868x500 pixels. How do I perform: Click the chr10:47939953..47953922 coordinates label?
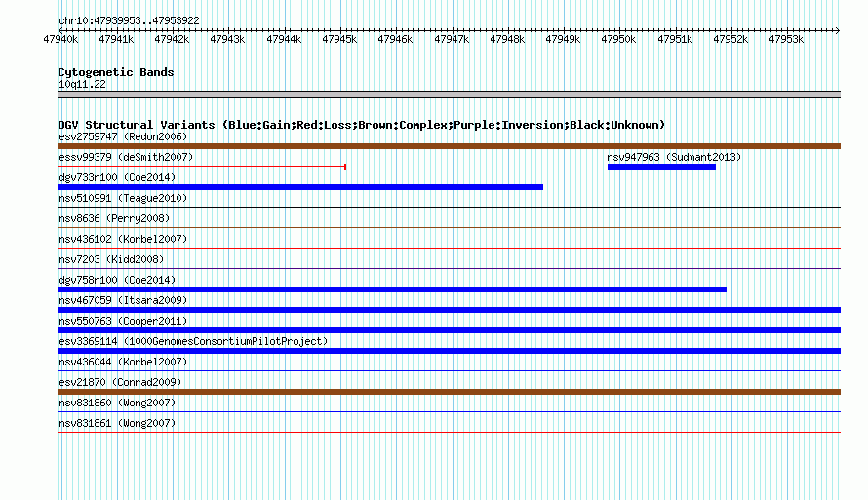coord(129,20)
